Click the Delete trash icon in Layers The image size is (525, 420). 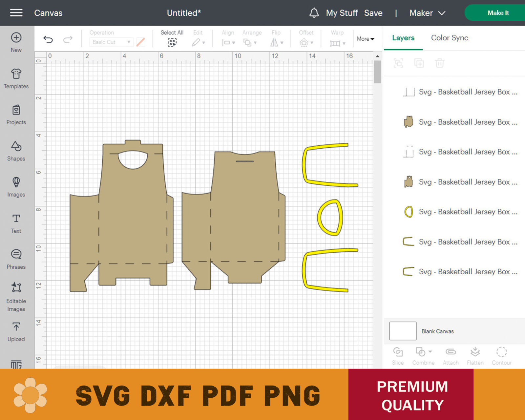[x=440, y=63]
